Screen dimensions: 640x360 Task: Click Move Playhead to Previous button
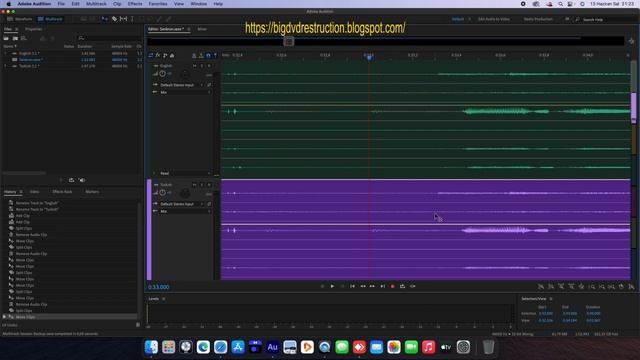tap(352, 287)
